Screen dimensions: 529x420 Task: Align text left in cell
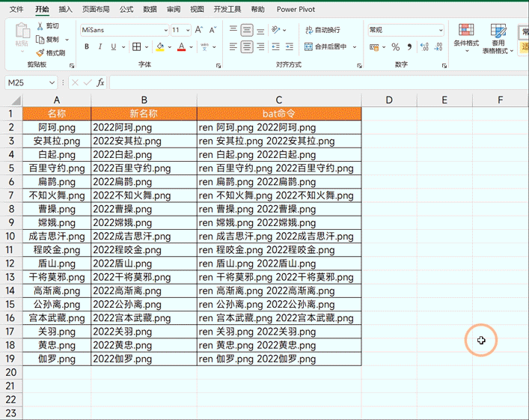[233, 46]
